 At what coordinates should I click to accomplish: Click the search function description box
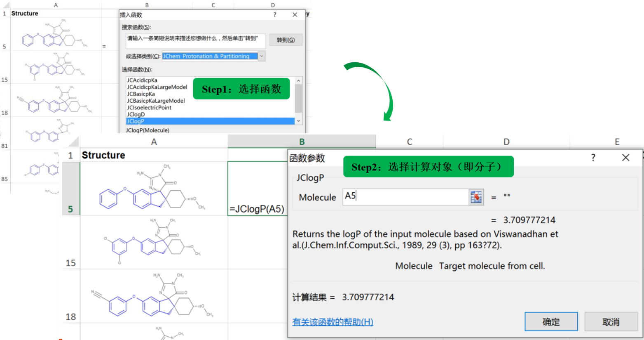(x=195, y=41)
